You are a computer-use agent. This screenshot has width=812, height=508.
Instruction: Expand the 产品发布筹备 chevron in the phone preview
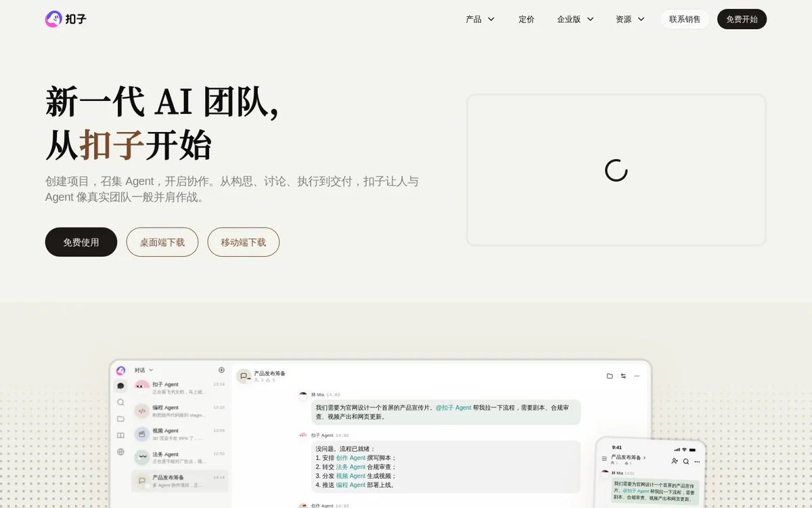(644, 458)
